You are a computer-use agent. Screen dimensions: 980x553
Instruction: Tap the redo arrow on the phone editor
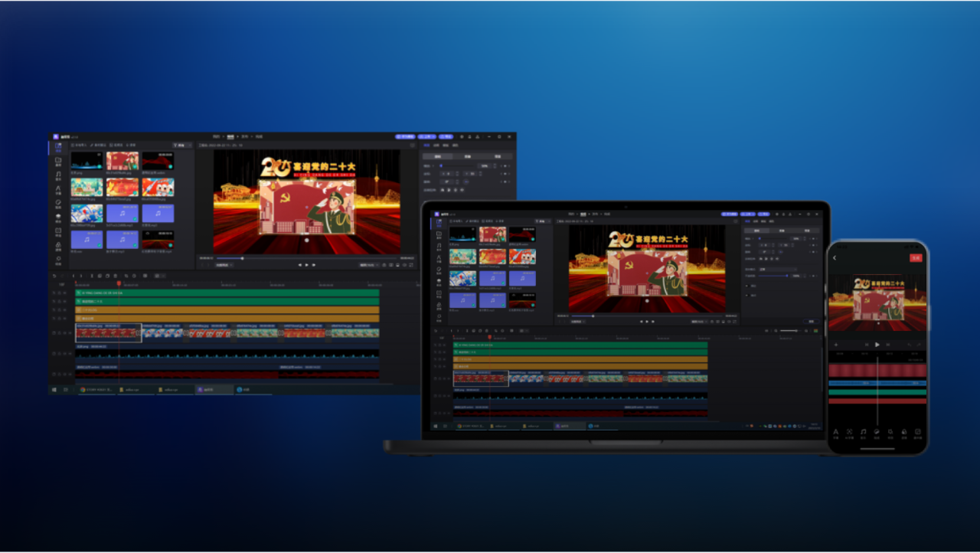[919, 345]
